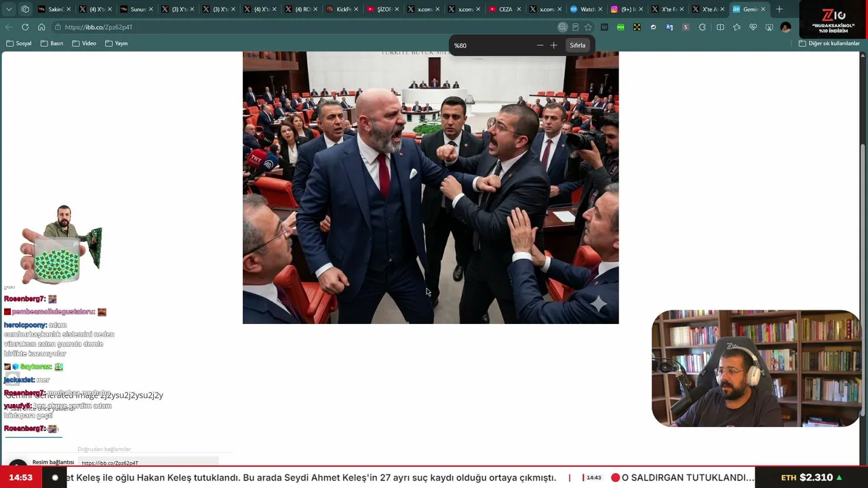Open the dark sliders extension icon
The image size is (868, 488).
coord(604,27)
